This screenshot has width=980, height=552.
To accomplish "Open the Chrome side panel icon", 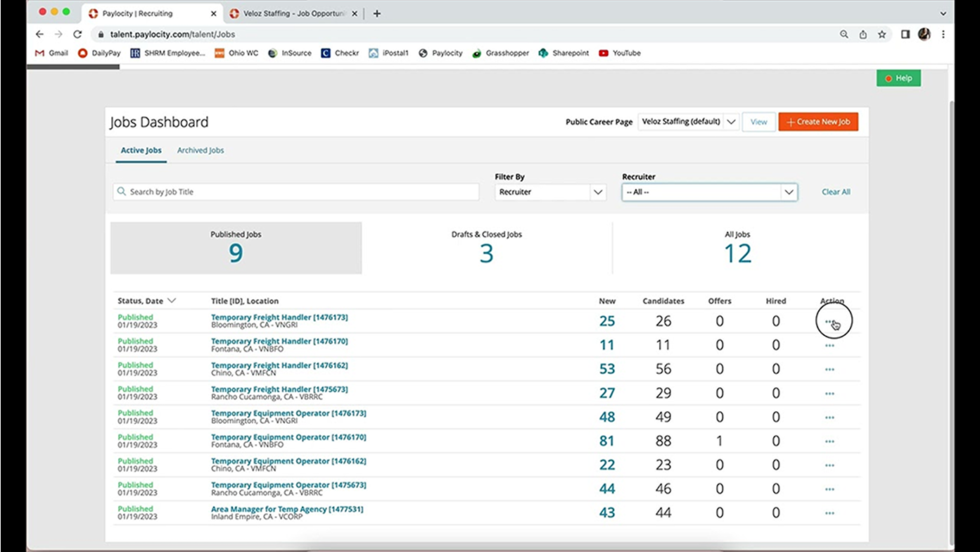I will click(x=905, y=34).
